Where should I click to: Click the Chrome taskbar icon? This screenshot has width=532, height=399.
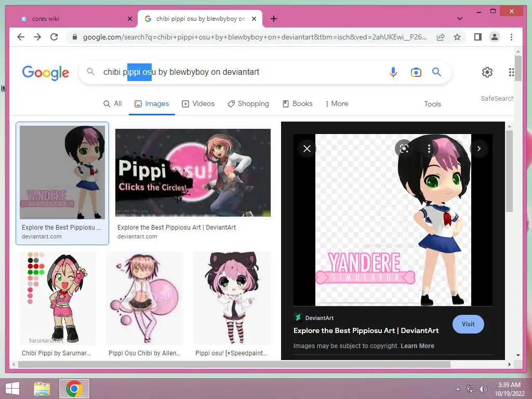click(74, 389)
